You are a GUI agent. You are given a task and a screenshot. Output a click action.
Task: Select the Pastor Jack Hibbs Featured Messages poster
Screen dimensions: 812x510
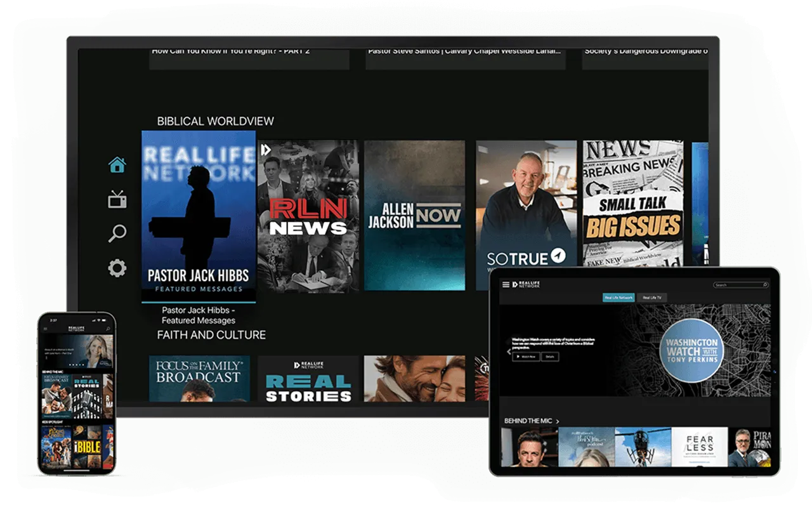[x=199, y=216]
